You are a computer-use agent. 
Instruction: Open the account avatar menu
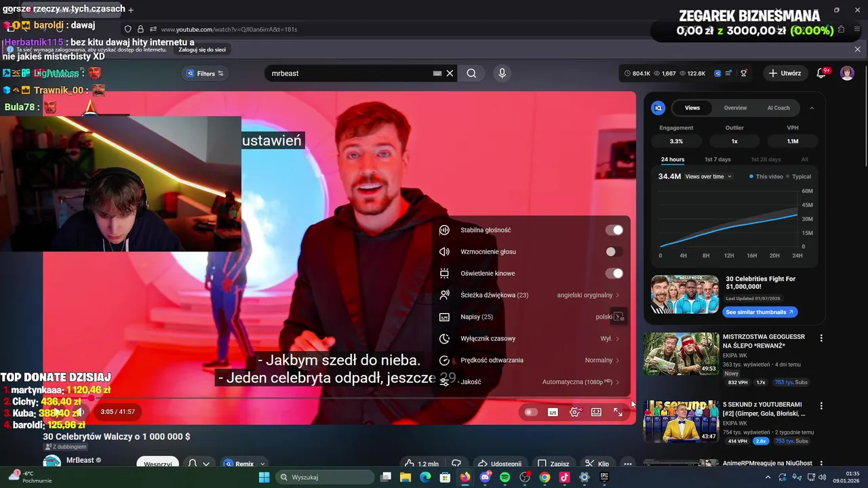point(847,73)
